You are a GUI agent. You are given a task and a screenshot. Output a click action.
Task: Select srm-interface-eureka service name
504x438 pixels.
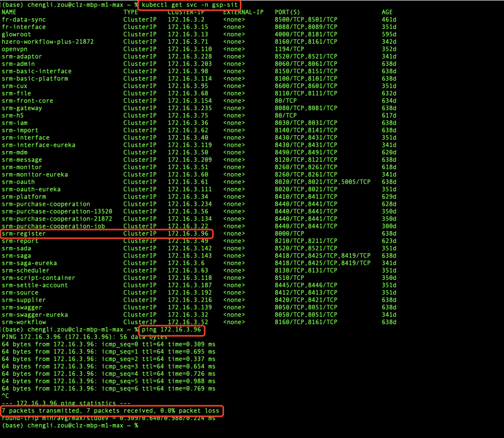39,145
